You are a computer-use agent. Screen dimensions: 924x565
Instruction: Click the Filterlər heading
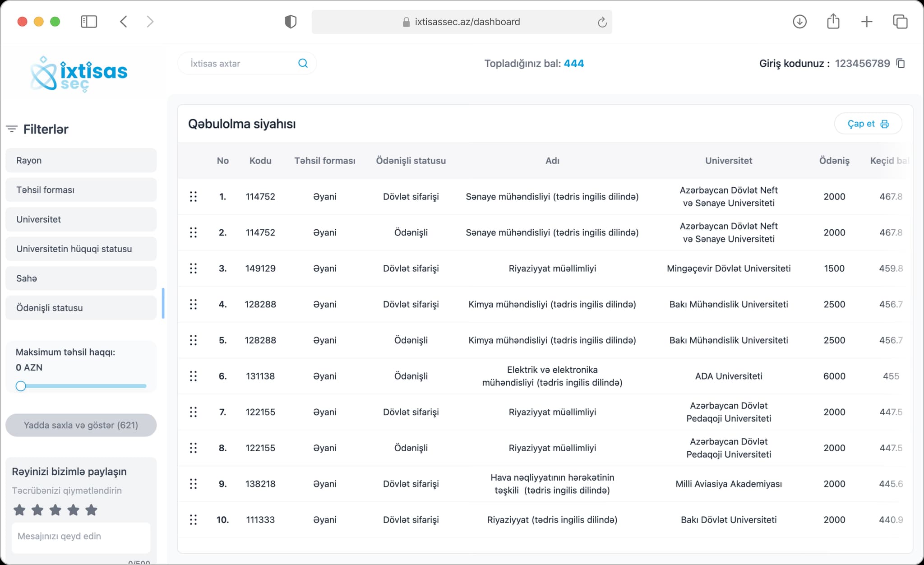pyautogui.click(x=46, y=130)
